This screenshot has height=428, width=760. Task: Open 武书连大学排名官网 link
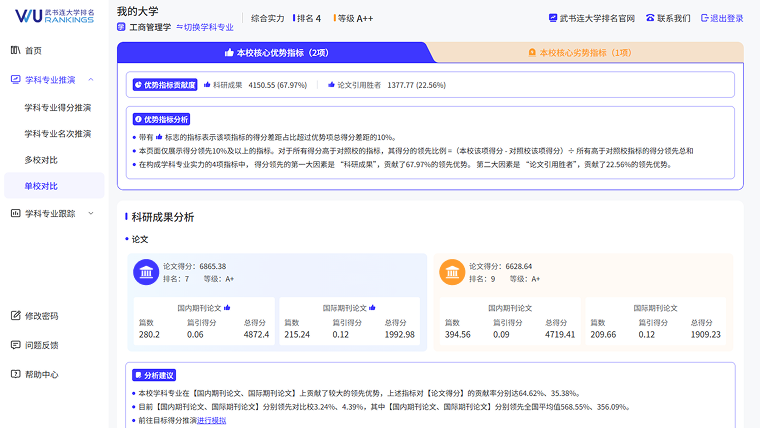pyautogui.click(x=597, y=18)
